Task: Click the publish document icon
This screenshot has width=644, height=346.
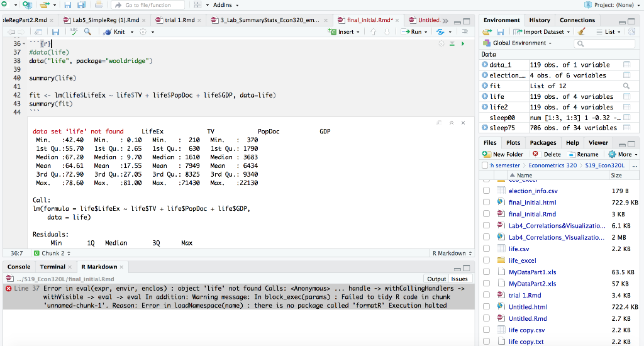Action: [x=441, y=31]
